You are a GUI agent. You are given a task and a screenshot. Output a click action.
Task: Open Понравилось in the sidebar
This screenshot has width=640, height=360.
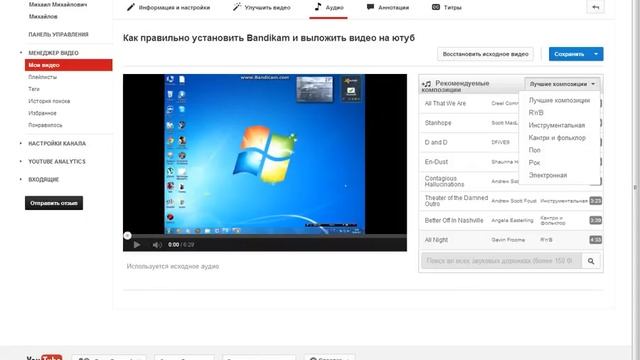pyautogui.click(x=45, y=125)
